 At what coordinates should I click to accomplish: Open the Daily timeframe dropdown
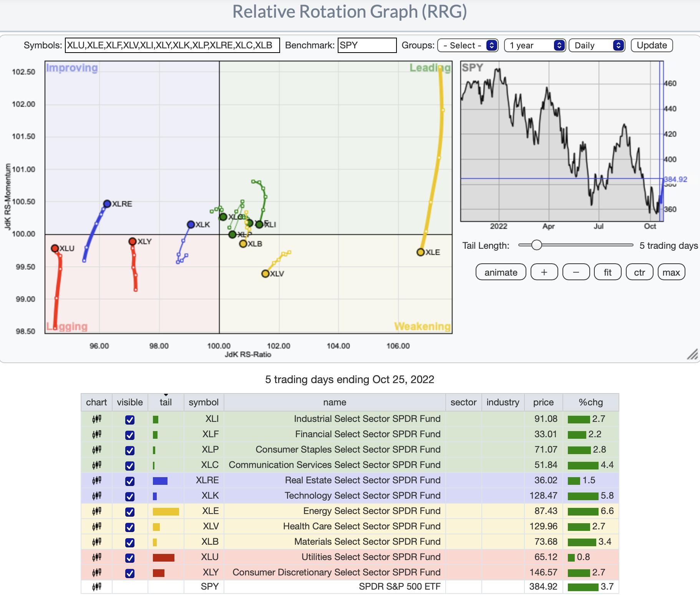[597, 45]
